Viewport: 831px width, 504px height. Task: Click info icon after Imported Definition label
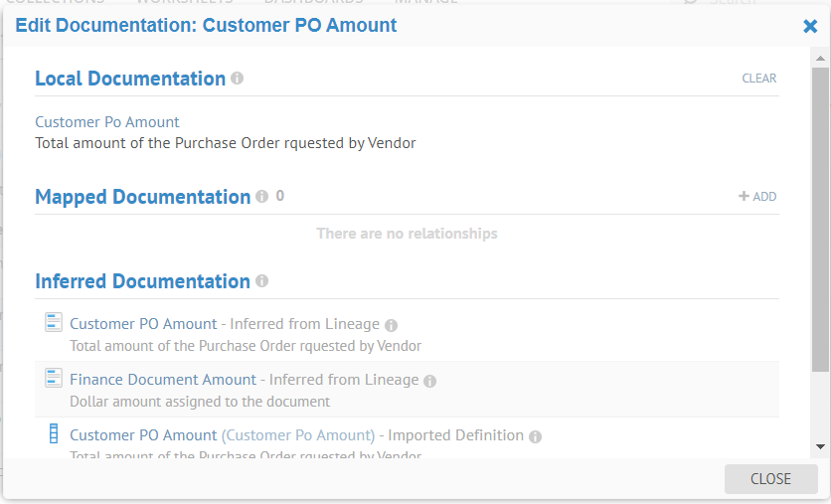coord(535,436)
